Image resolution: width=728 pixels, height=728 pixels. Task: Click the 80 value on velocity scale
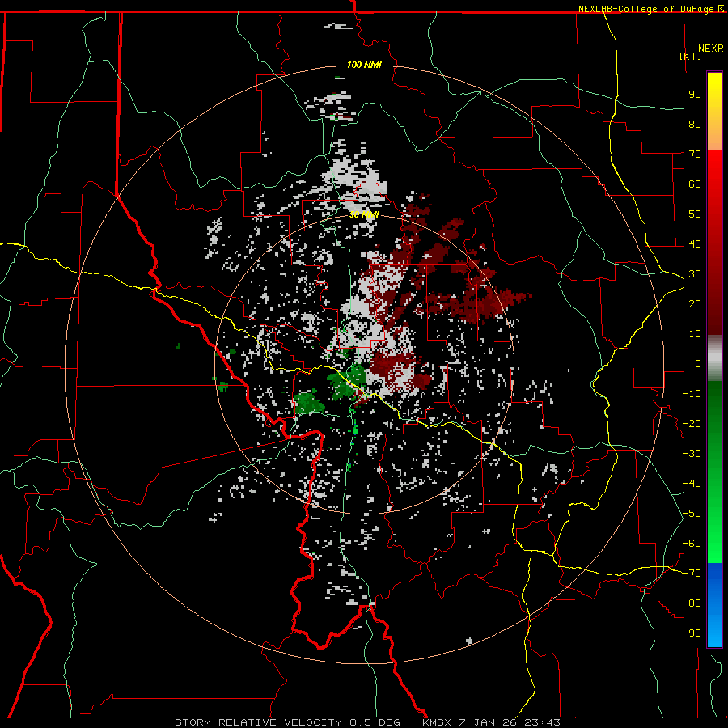point(695,125)
